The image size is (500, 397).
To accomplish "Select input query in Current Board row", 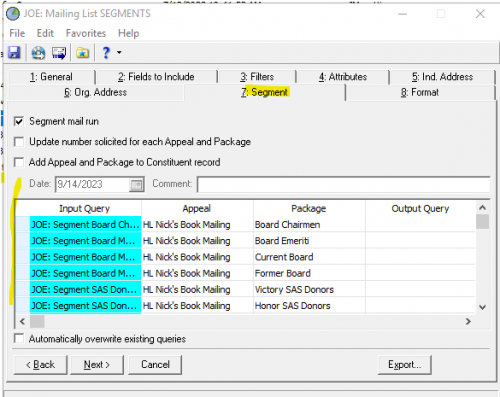I will (x=85, y=257).
